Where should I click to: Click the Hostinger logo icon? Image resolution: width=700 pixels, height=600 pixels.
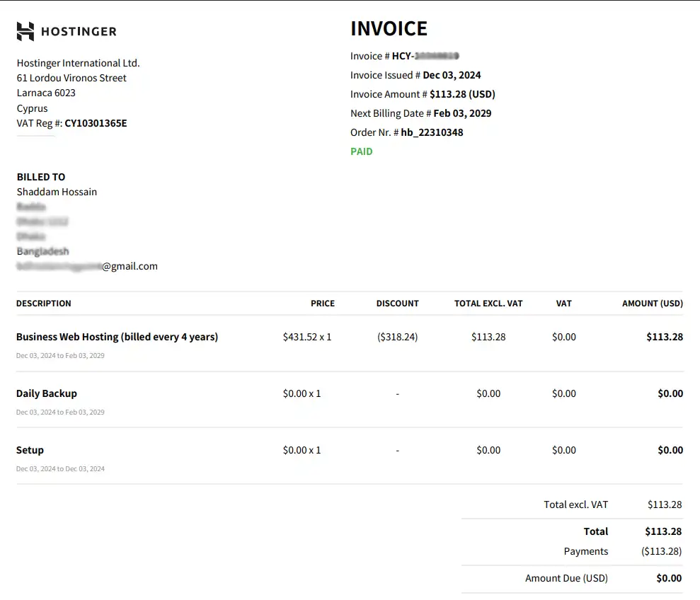[x=25, y=31]
